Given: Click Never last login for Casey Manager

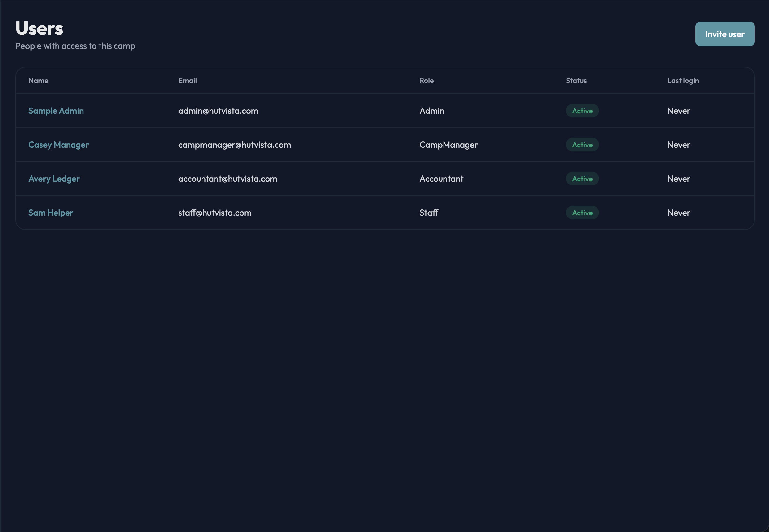Looking at the screenshot, I should (679, 145).
